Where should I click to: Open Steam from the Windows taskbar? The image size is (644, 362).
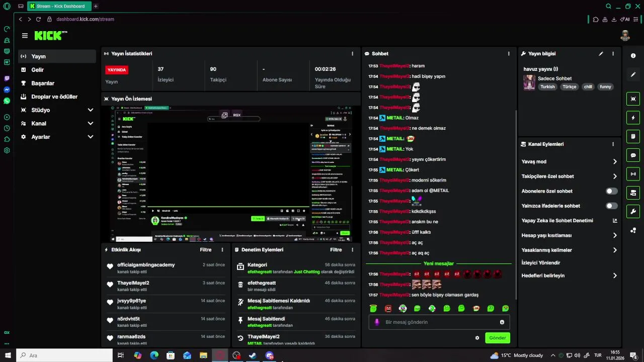(x=253, y=355)
